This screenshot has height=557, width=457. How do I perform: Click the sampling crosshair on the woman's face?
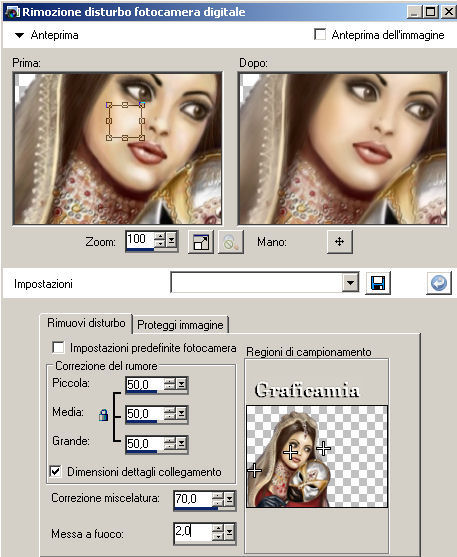click(x=291, y=452)
